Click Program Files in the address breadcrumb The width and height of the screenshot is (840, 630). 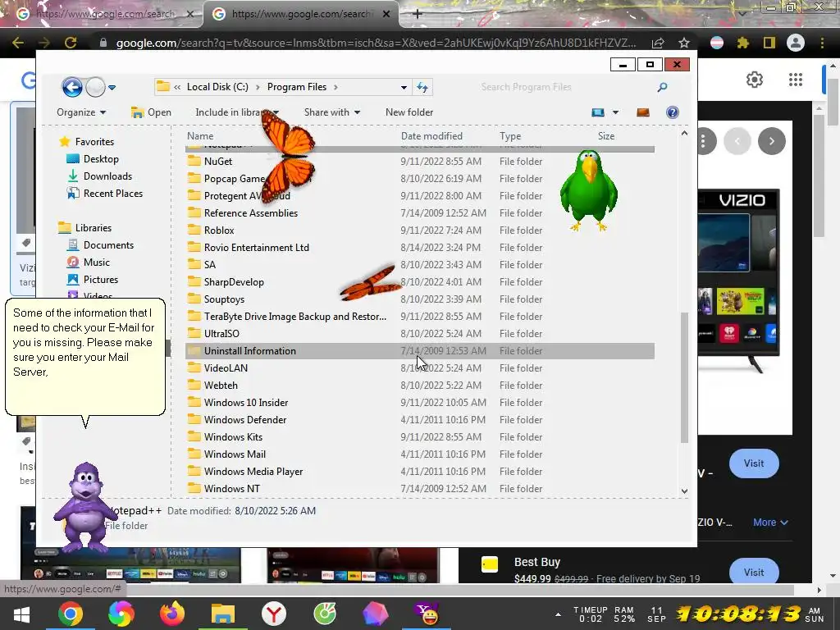coord(297,87)
